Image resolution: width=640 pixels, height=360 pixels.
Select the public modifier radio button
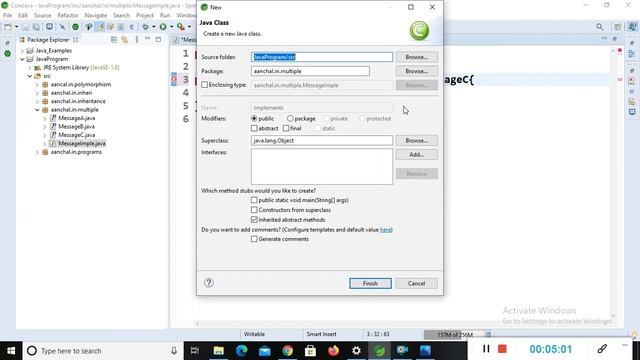pyautogui.click(x=254, y=118)
